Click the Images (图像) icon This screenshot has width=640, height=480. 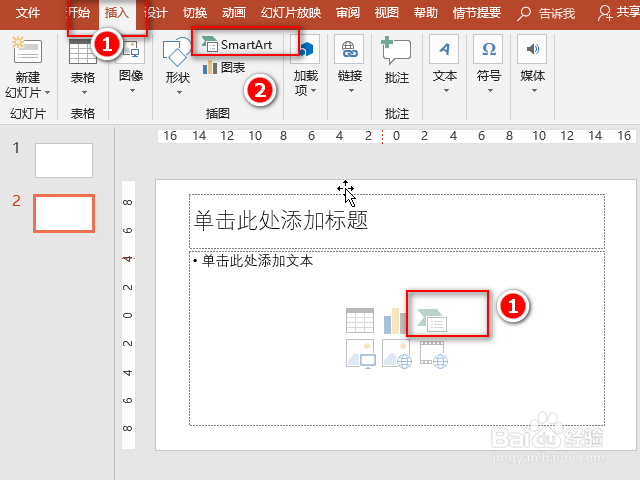[x=131, y=51]
